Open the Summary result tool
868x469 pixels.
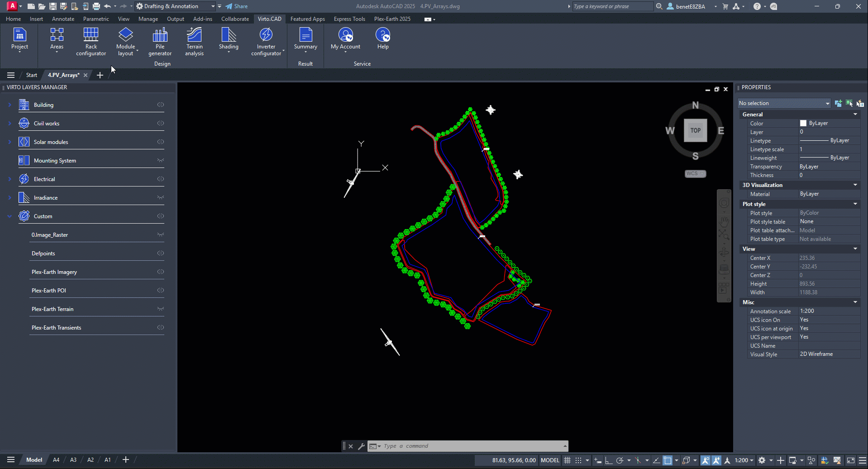coord(305,40)
